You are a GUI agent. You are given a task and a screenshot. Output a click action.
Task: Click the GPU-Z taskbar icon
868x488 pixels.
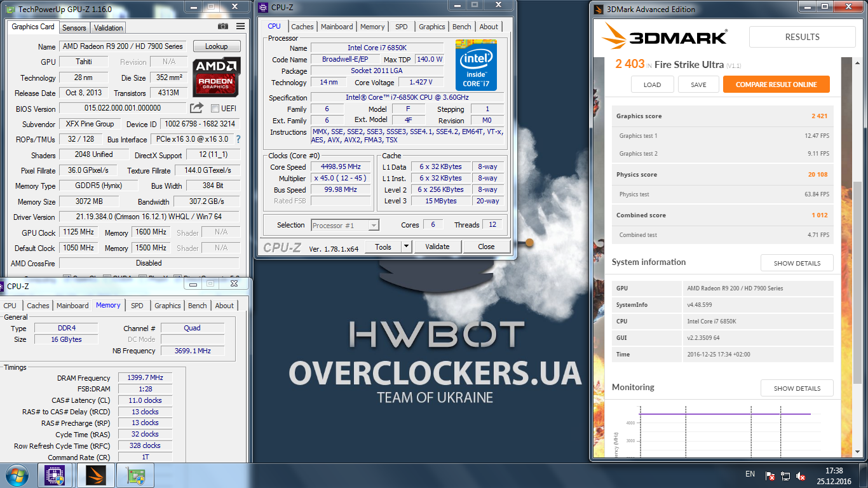click(135, 475)
